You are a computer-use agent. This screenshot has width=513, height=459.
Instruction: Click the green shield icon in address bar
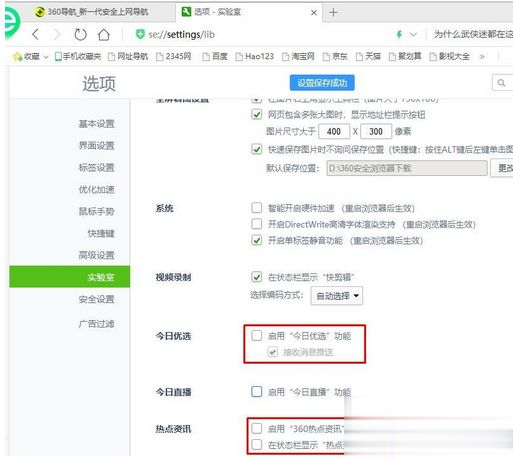(140, 34)
